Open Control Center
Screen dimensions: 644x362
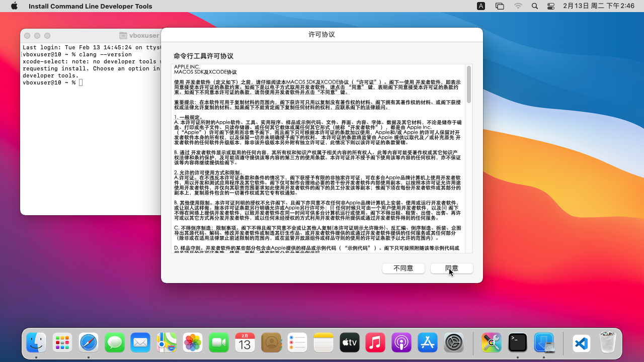[551, 6]
